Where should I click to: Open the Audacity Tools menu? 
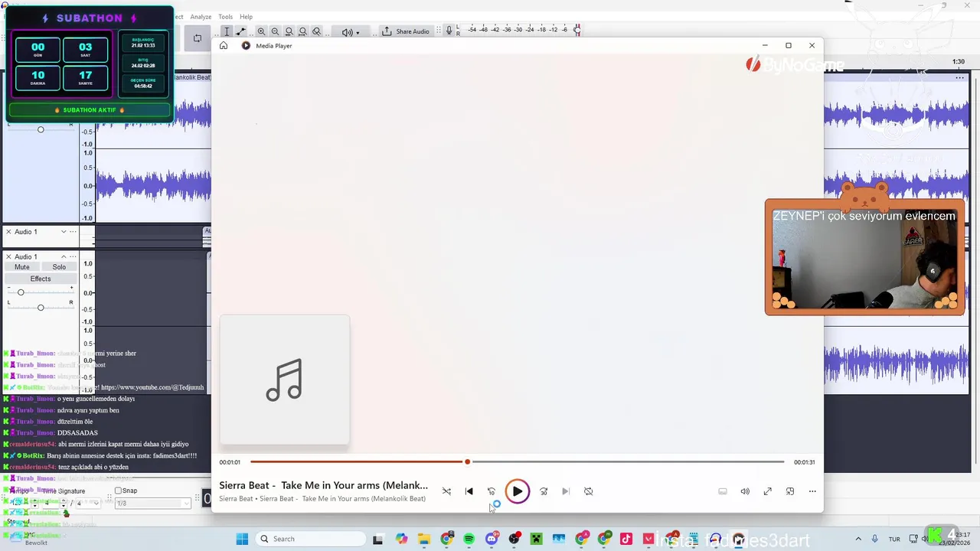[x=225, y=17]
